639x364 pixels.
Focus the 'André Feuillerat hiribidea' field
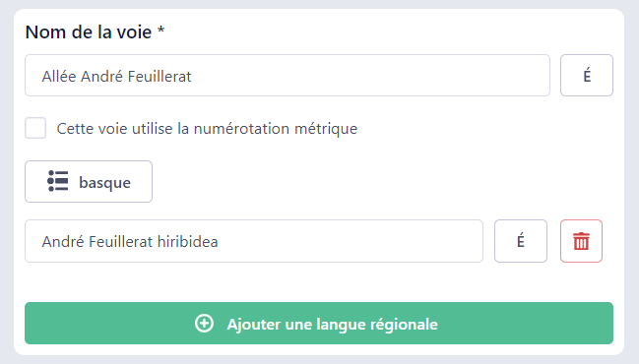tap(254, 241)
